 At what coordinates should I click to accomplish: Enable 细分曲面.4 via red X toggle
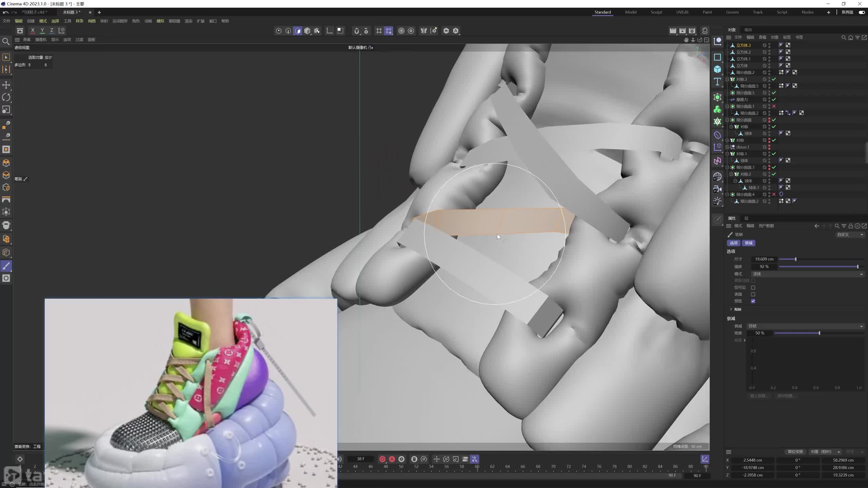tap(774, 195)
